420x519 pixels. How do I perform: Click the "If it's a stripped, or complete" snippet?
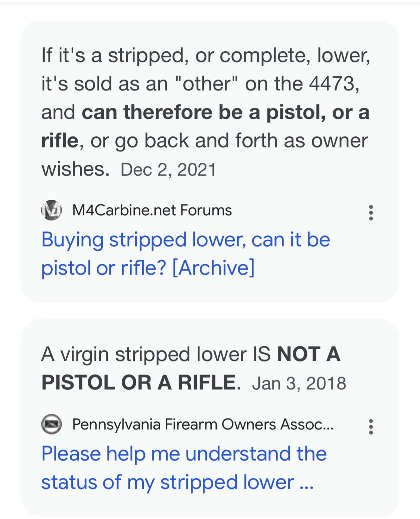205,56
